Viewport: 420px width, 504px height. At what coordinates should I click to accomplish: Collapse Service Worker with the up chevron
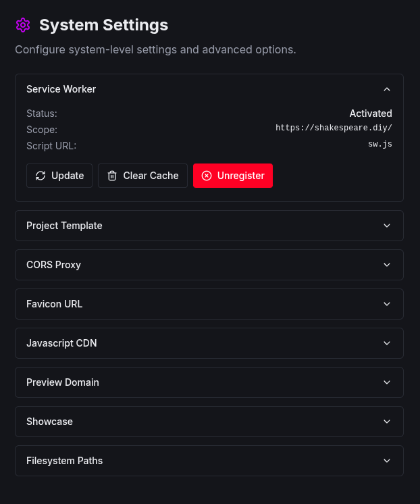point(387,89)
